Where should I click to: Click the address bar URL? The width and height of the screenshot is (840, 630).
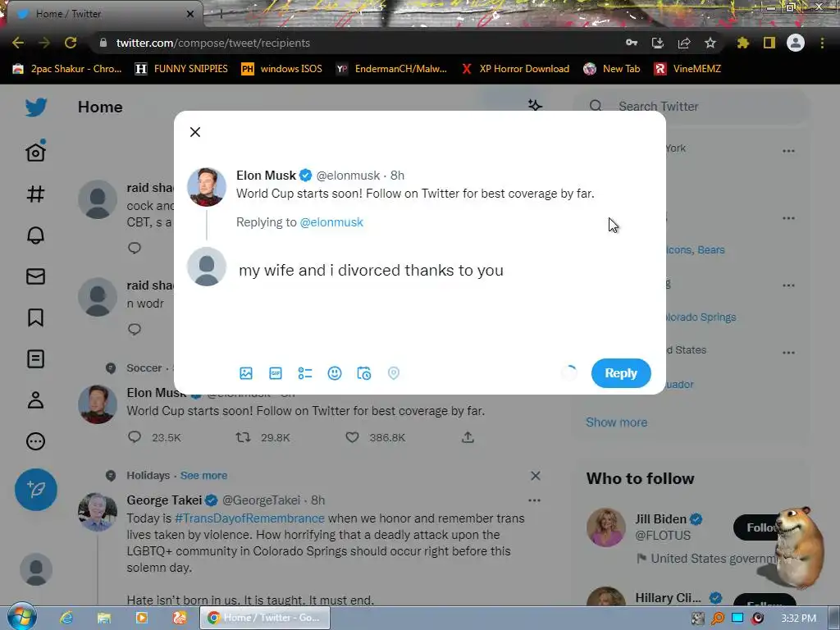click(x=212, y=43)
